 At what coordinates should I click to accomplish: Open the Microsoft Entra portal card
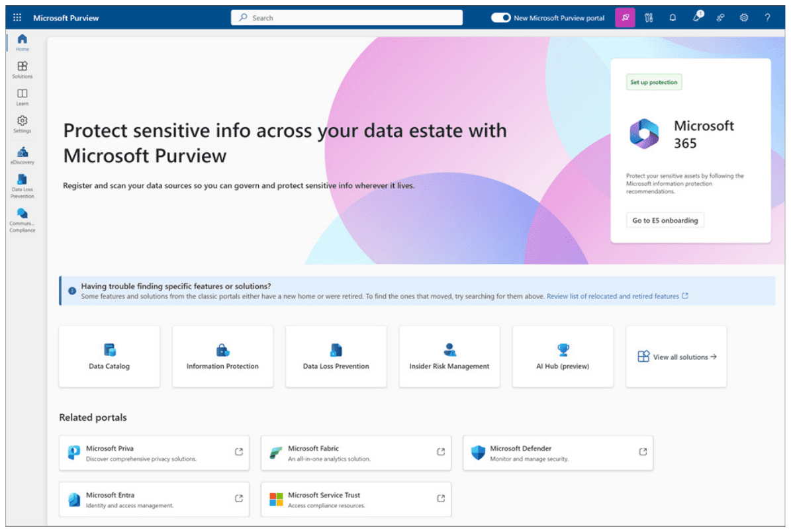coord(154,499)
